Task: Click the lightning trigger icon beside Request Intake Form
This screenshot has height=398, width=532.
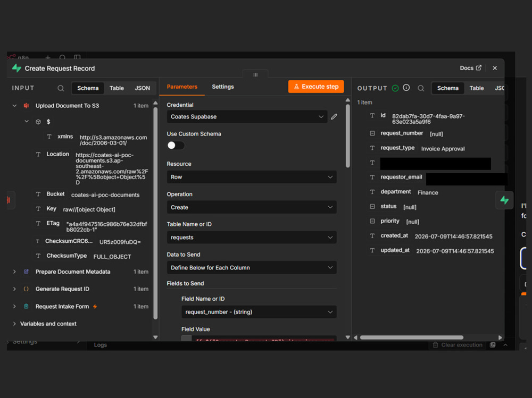Action: (x=95, y=307)
